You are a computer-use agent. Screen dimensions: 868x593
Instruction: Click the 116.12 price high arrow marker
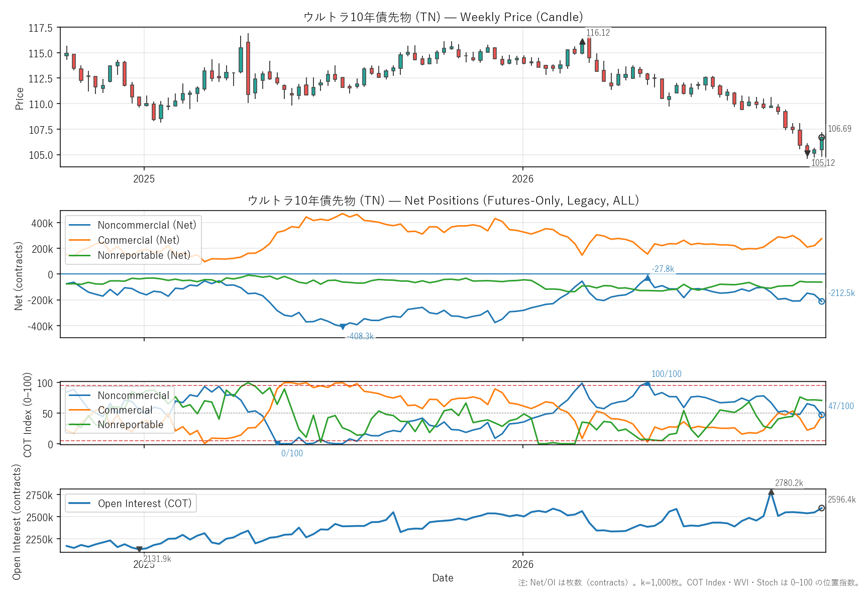coord(582,42)
